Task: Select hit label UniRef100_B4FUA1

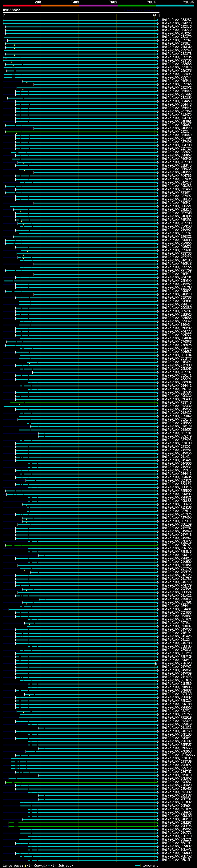Action: tap(177, 122)
